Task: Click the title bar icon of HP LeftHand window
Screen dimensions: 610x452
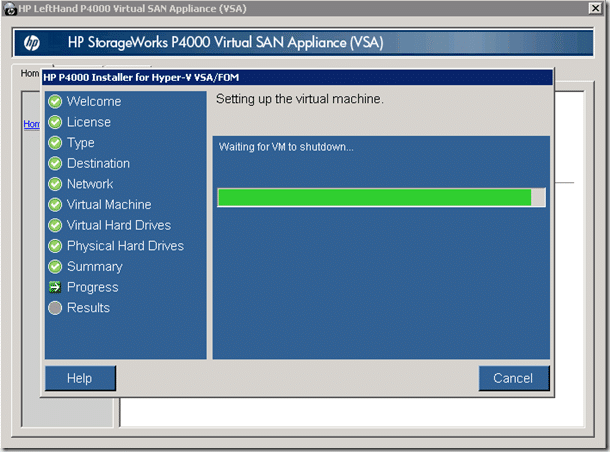Action: tap(10, 9)
